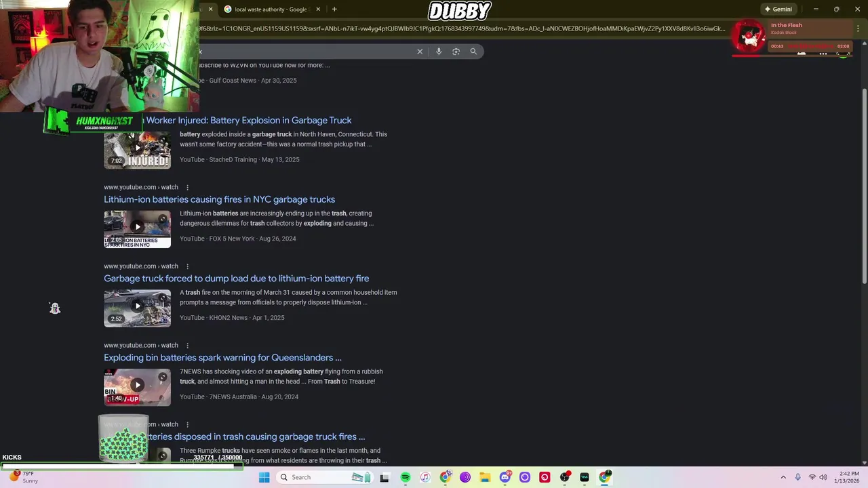The height and width of the screenshot is (488, 868).
Task: Open Task View from taskbar
Action: click(384, 477)
